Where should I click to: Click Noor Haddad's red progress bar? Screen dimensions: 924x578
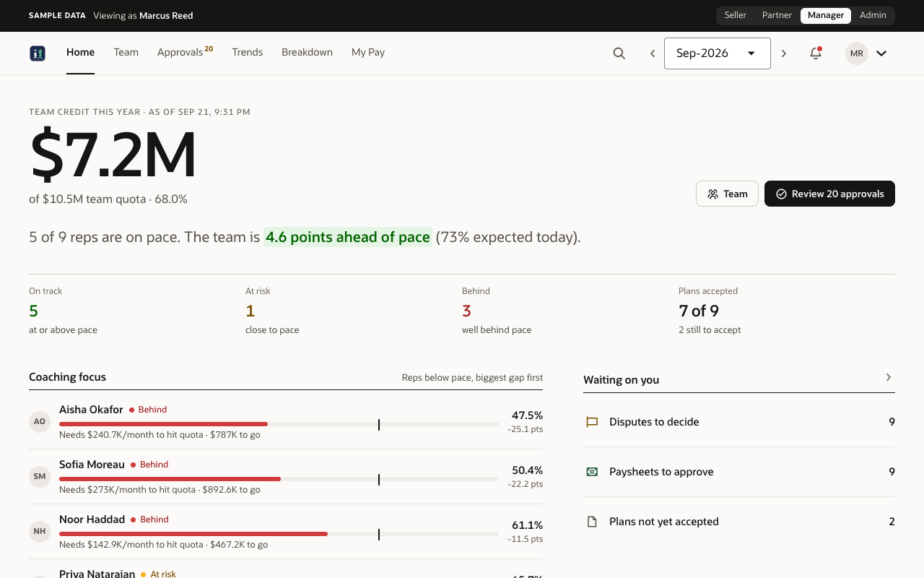click(193, 534)
